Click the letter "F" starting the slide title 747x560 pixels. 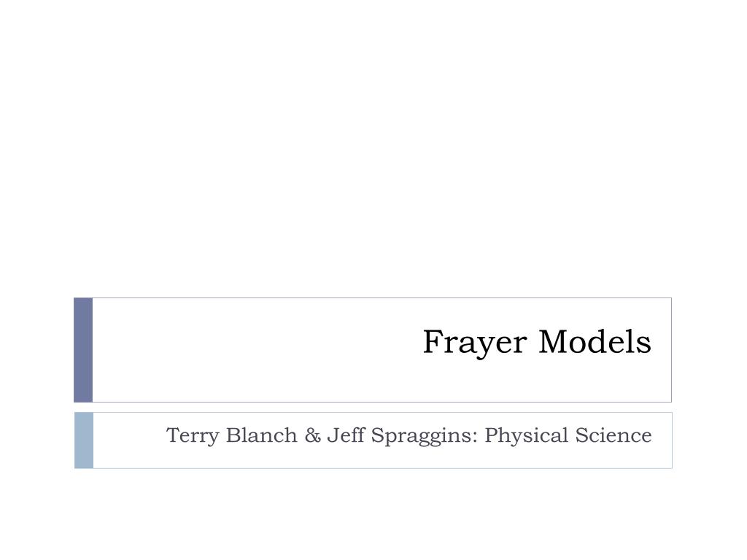point(433,342)
